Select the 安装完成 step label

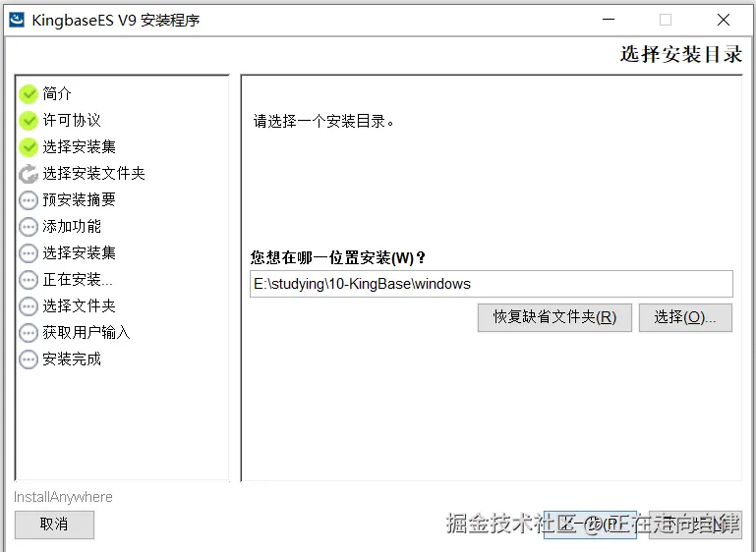[x=72, y=359]
